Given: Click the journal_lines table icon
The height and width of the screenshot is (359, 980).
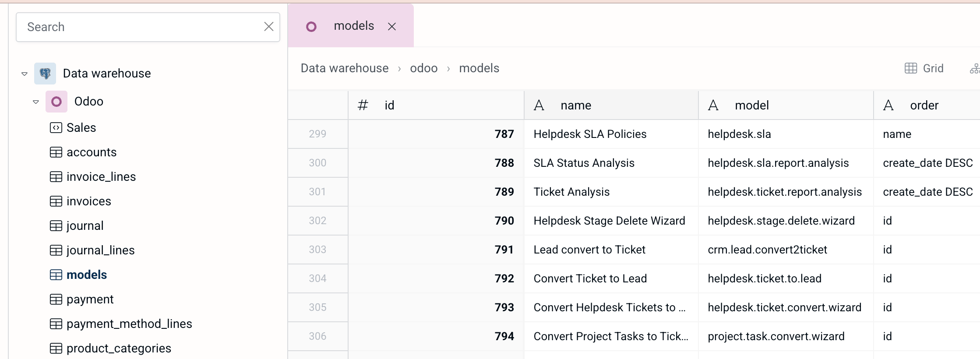Looking at the screenshot, I should pos(56,250).
